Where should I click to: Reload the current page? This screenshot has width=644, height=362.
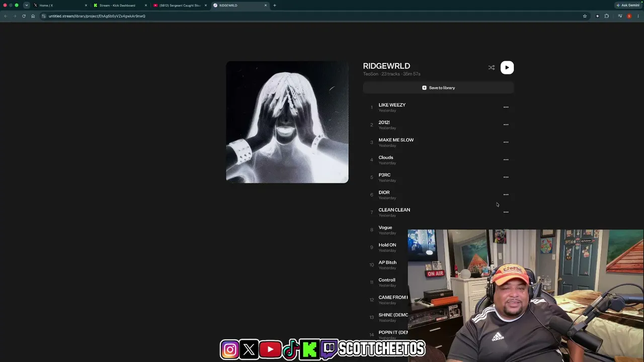24,16
